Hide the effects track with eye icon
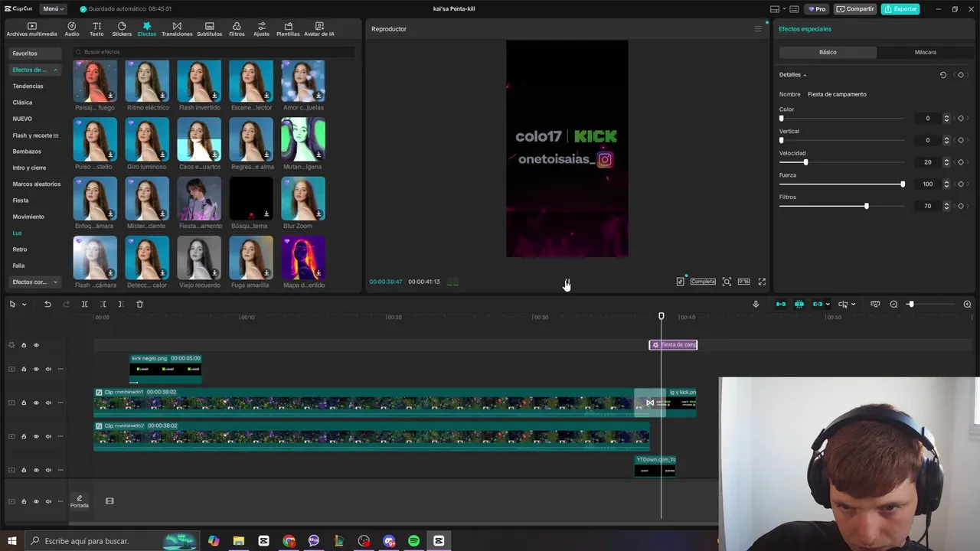This screenshot has height=551, width=980. 36,345
